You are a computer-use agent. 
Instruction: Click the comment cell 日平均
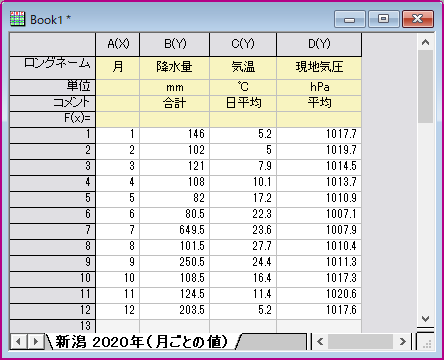tap(243, 103)
